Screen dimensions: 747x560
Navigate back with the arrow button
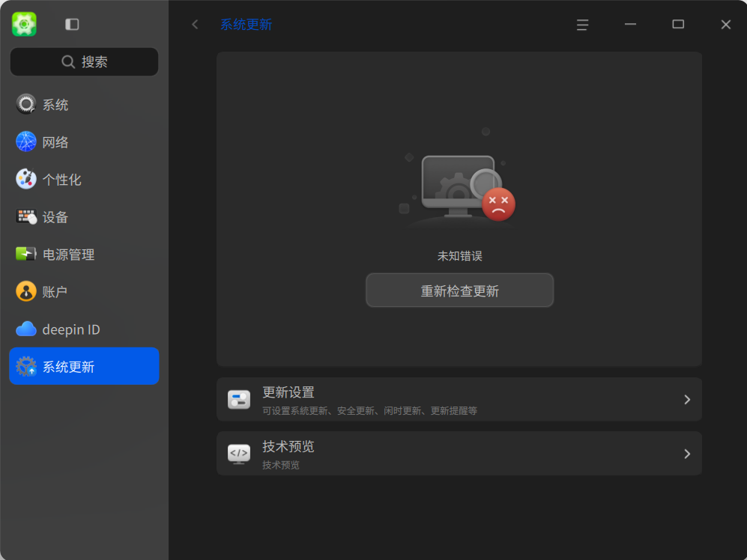click(194, 24)
